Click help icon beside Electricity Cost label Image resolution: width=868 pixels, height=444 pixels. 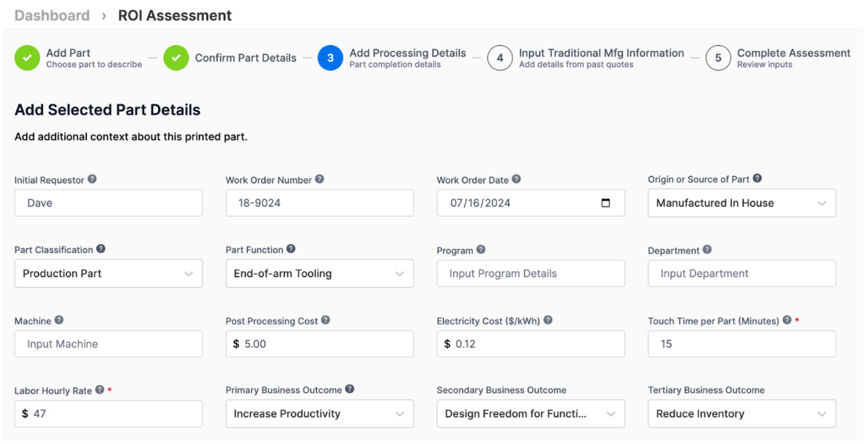coord(548,320)
